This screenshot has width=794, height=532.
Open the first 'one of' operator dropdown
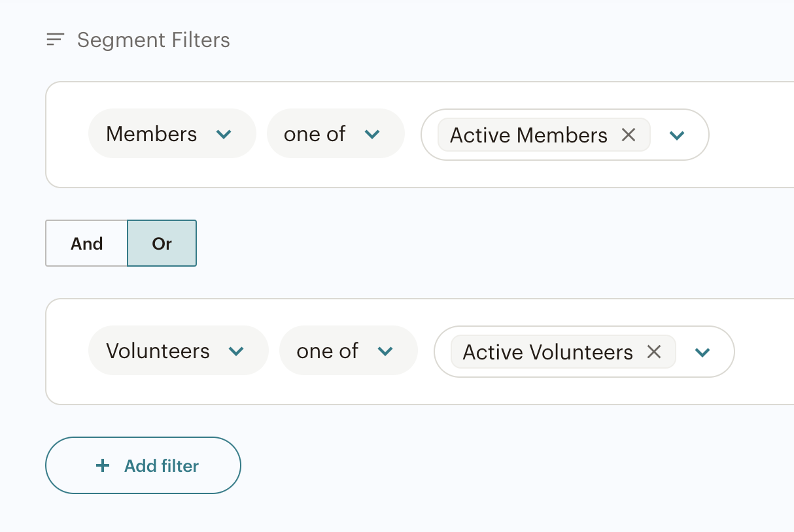click(x=336, y=133)
